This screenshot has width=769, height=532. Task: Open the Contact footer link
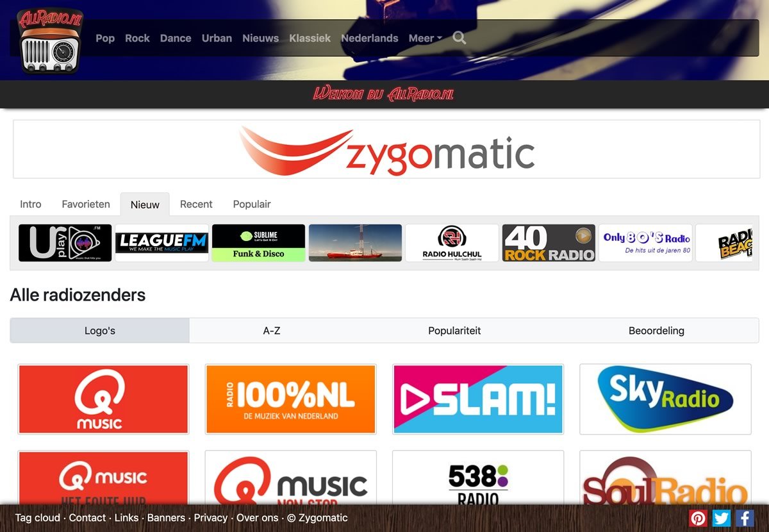pyautogui.click(x=87, y=518)
